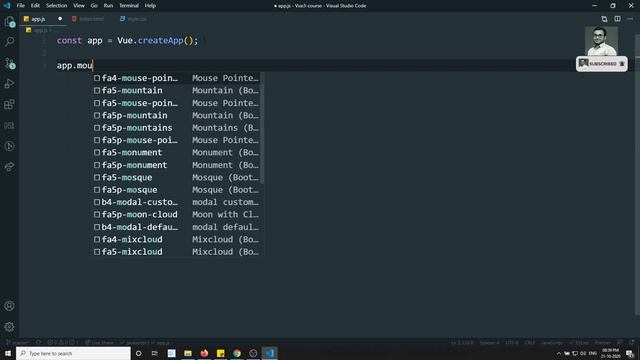Image resolution: width=640 pixels, height=360 pixels.
Task: Open the File menu
Action: tap(20, 6)
